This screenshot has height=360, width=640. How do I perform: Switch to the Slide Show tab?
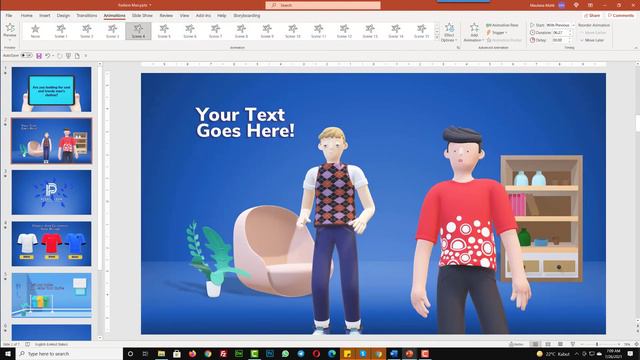tap(142, 16)
